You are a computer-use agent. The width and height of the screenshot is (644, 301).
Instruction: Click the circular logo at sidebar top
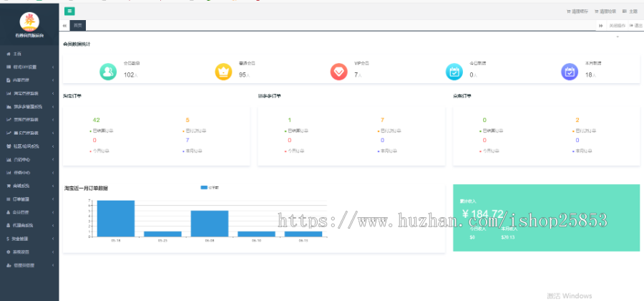pos(29,21)
